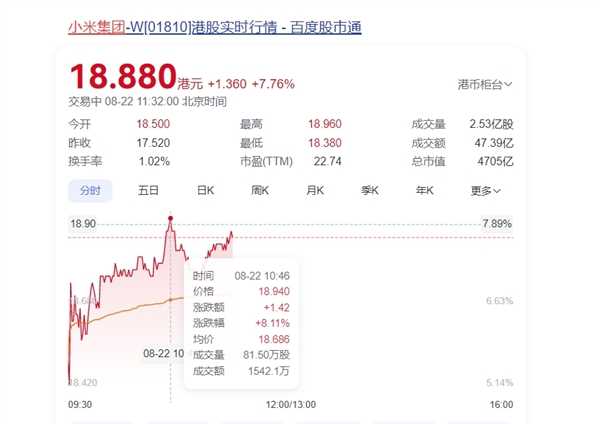This screenshot has height=424, width=600.
Task: Click the 最低 value 18.380
Action: 325,143
